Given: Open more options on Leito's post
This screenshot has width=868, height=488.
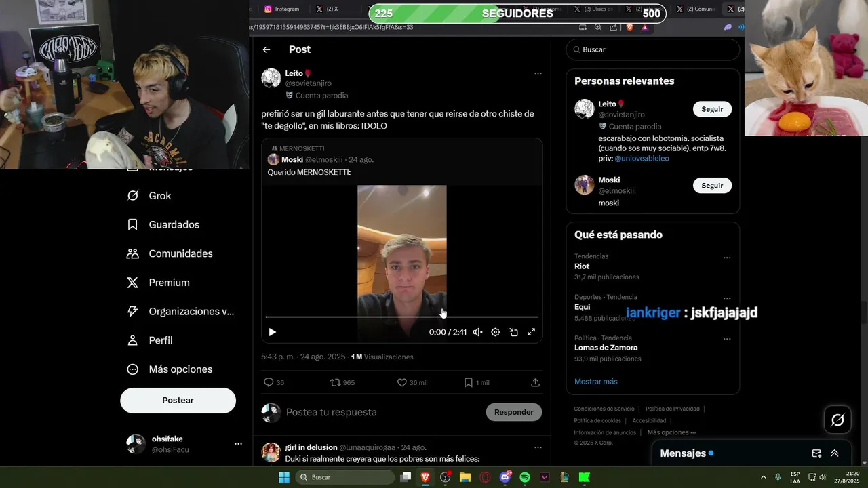Looking at the screenshot, I should click(538, 73).
